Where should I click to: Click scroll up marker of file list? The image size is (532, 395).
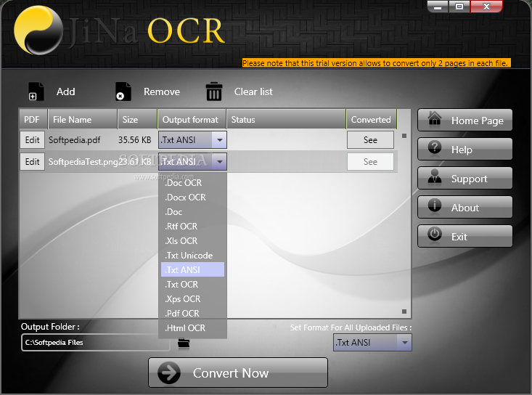[404, 136]
